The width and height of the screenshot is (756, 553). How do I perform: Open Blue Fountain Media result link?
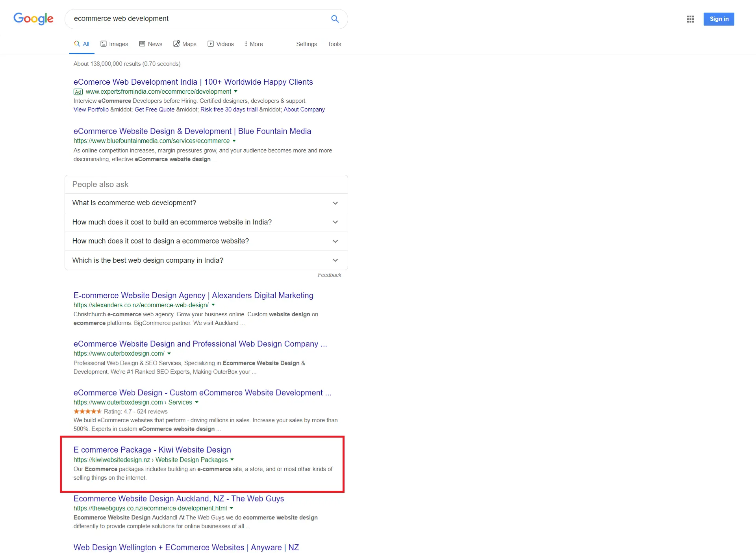(x=192, y=131)
